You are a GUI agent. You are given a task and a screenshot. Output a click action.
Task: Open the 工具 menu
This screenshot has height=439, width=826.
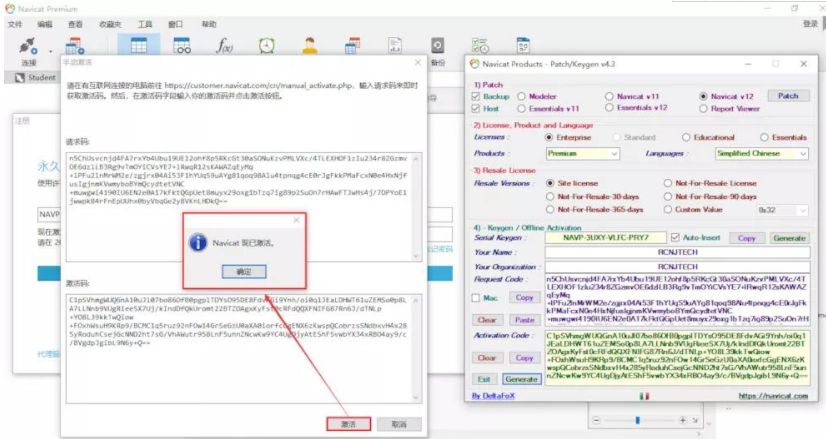(145, 24)
